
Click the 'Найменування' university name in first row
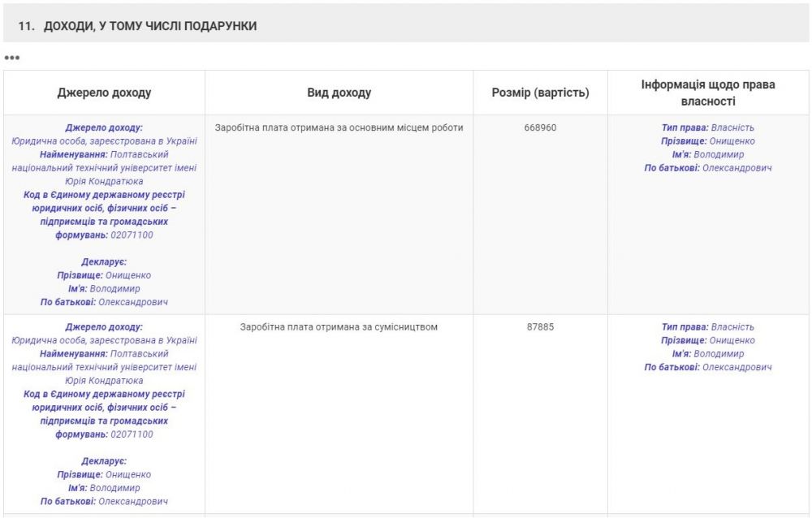104,168
